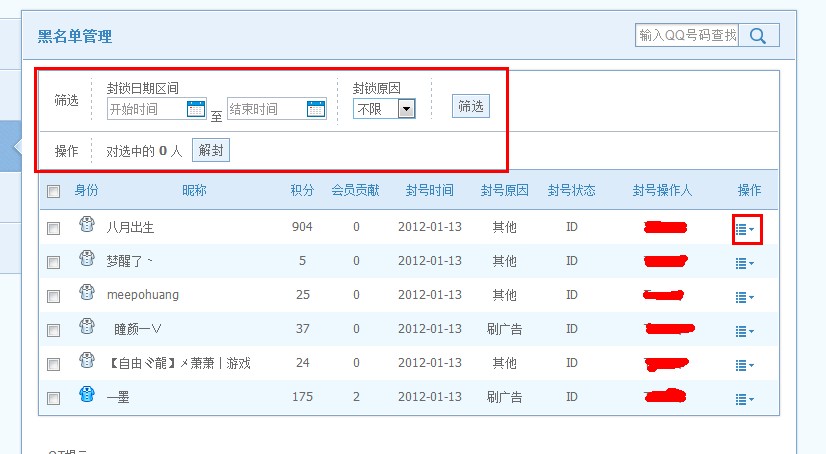Click the 解封 unblock button

click(x=210, y=151)
